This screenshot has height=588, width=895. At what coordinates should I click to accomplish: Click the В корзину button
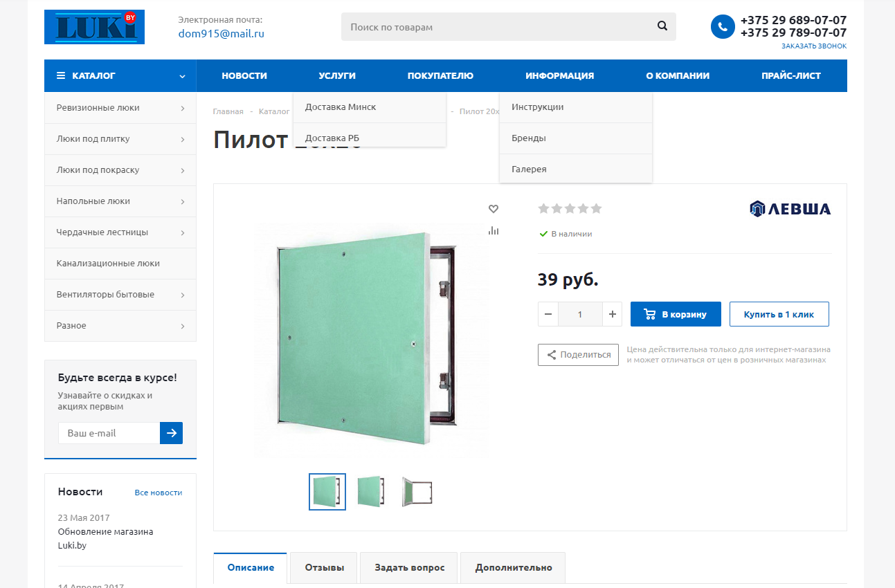[676, 314]
